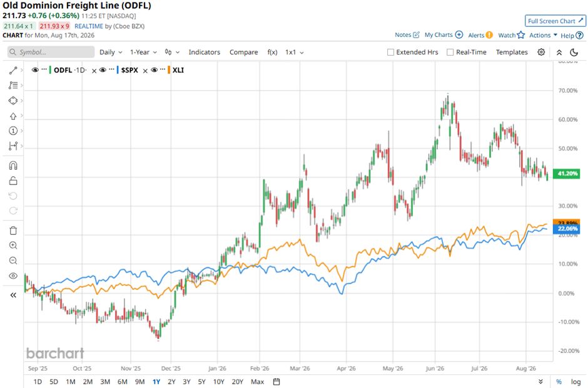Select the 5Y range tab
The height and width of the screenshot is (388, 588).
202,382
